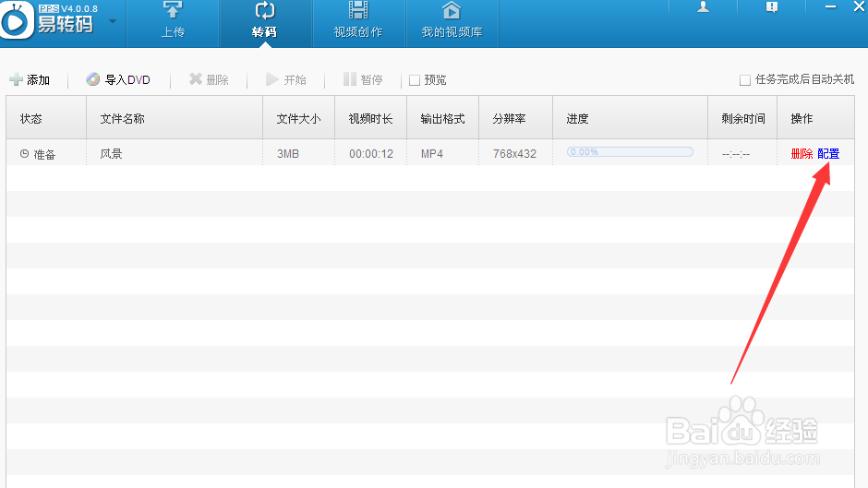The image size is (868, 488).
Task: Open the feedback message icon
Action: 772,6
